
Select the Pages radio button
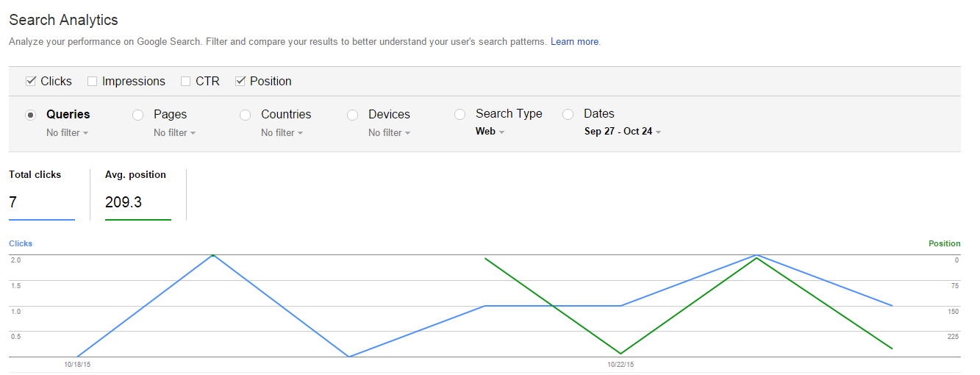click(x=137, y=115)
